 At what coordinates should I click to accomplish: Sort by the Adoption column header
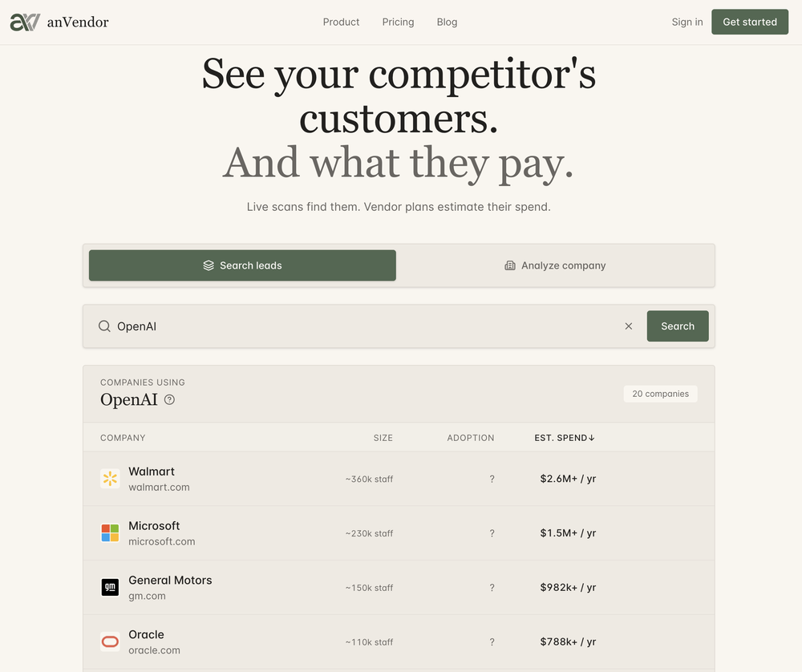[x=471, y=438]
